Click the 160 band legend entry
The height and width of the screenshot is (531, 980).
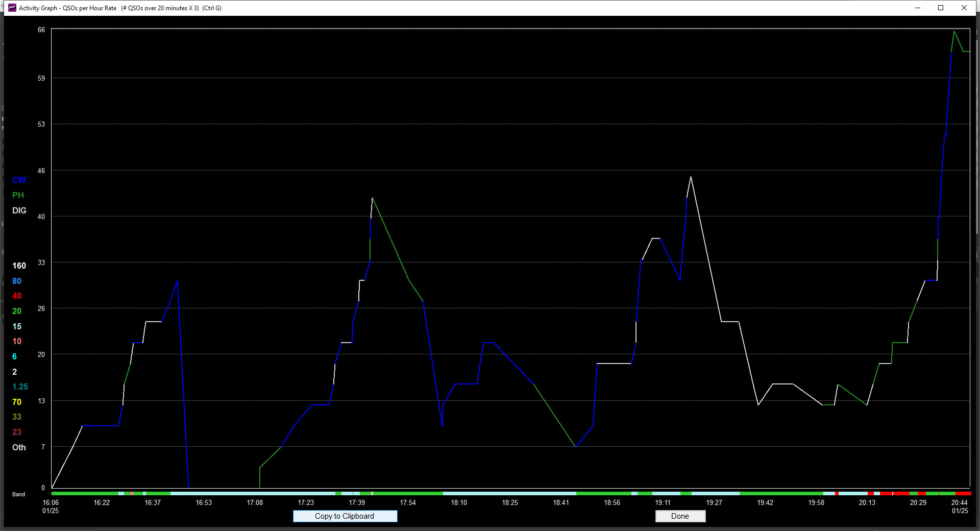19,265
